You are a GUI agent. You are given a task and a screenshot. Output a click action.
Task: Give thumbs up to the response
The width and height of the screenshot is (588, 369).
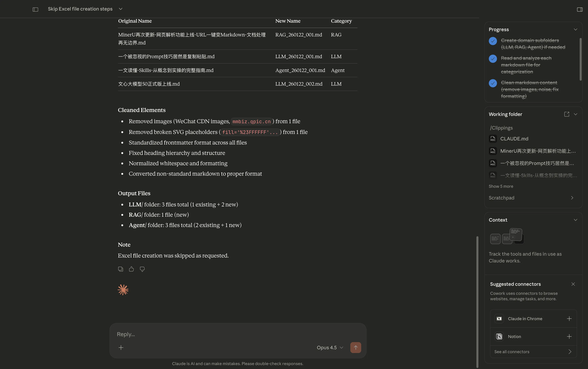(132, 269)
